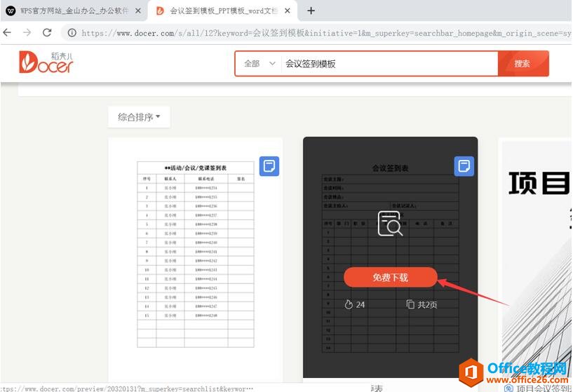Click the red 搜索 button
The height and width of the screenshot is (392, 573).
(x=523, y=64)
